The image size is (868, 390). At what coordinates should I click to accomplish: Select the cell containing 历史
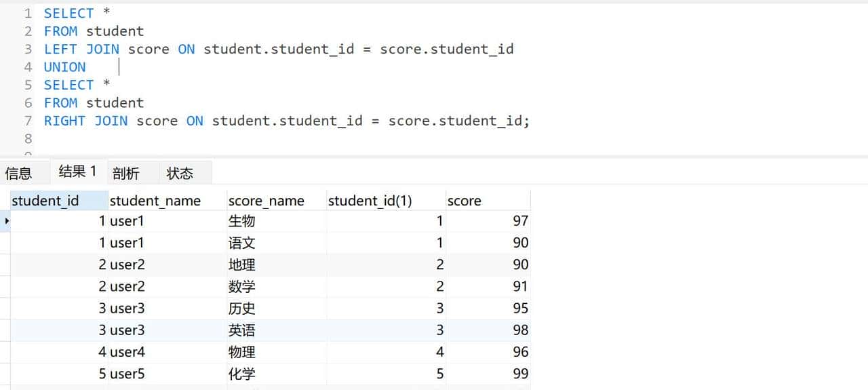point(277,308)
